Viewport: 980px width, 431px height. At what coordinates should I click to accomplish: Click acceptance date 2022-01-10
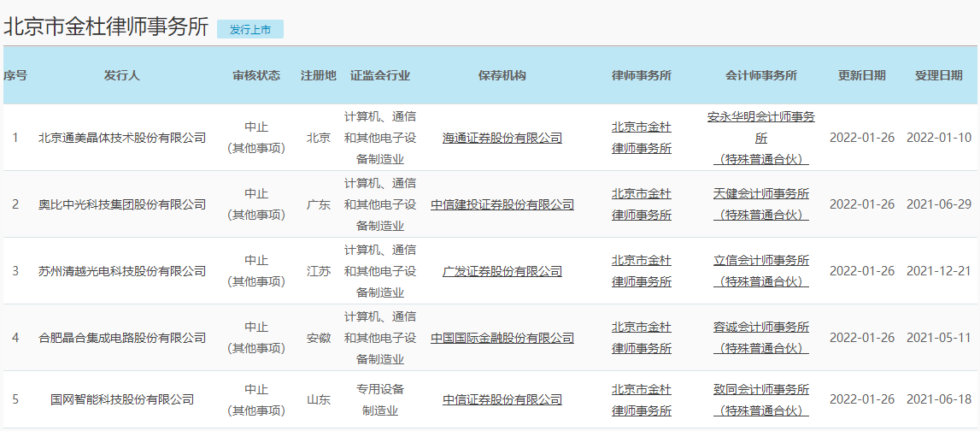click(939, 138)
